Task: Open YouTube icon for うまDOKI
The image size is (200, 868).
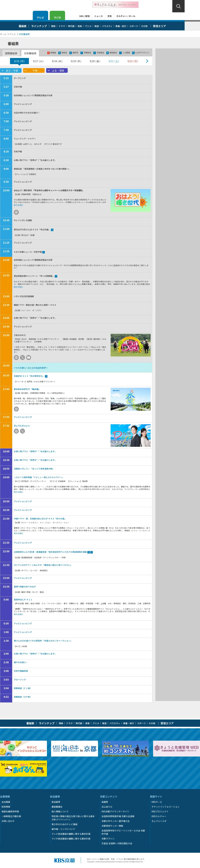Action: tap(29, 358)
